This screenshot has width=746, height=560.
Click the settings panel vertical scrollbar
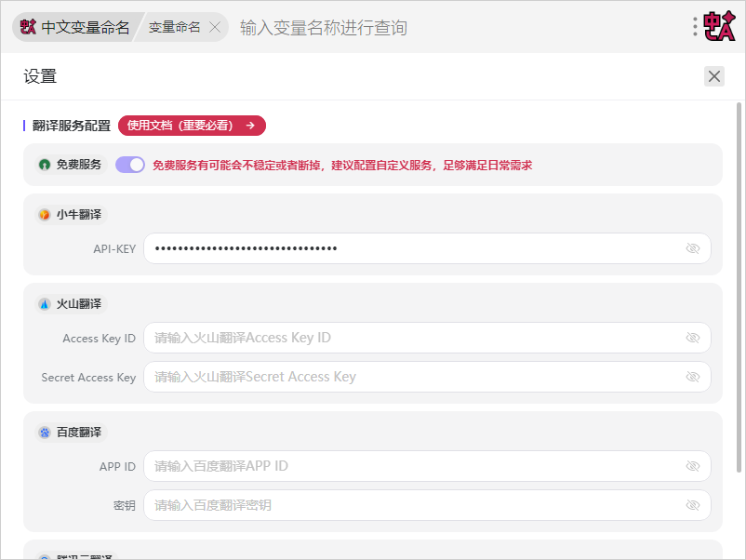click(739, 287)
